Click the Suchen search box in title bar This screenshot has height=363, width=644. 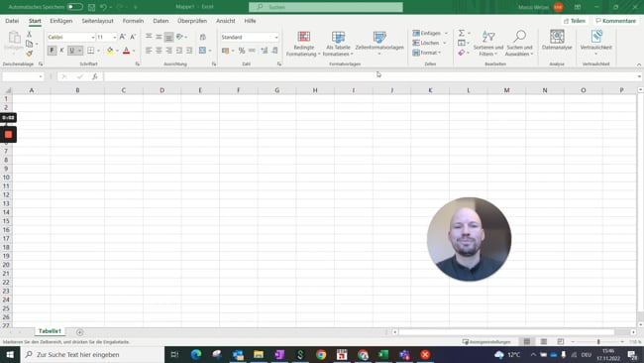(x=326, y=7)
